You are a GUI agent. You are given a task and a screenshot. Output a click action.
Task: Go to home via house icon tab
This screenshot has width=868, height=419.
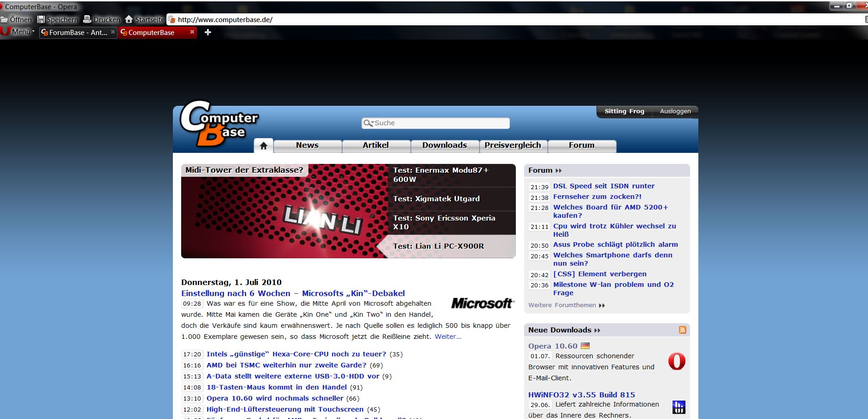(264, 145)
